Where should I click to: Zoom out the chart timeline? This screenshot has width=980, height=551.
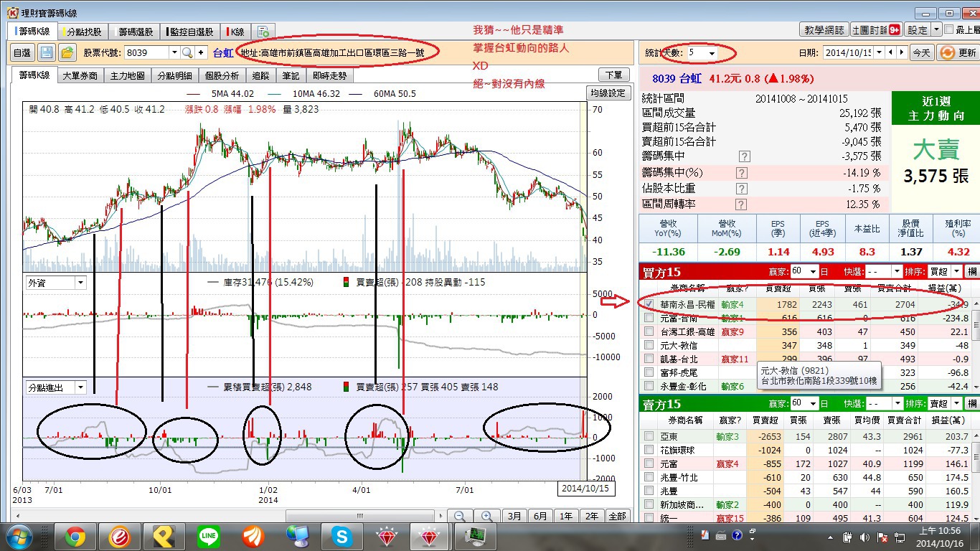pyautogui.click(x=460, y=516)
